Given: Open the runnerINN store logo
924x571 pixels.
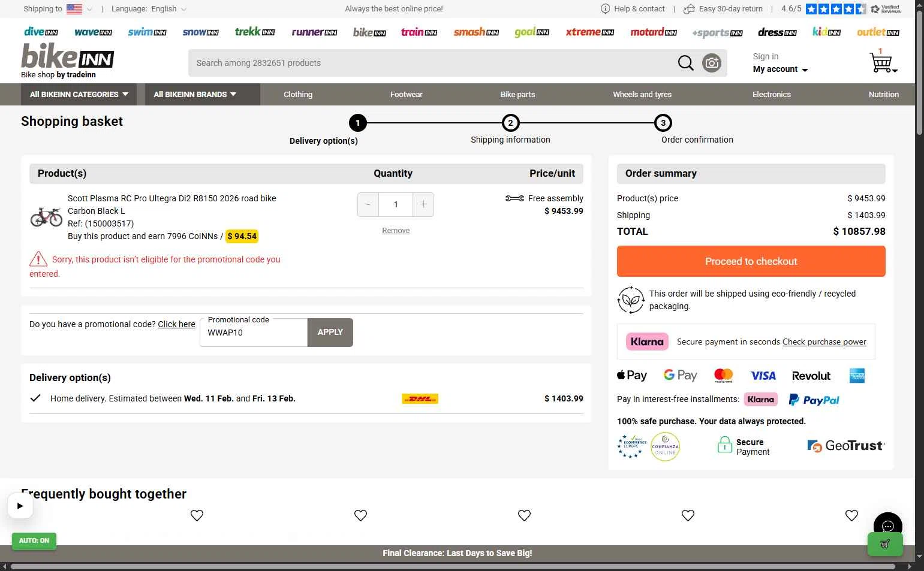Looking at the screenshot, I should coord(314,32).
